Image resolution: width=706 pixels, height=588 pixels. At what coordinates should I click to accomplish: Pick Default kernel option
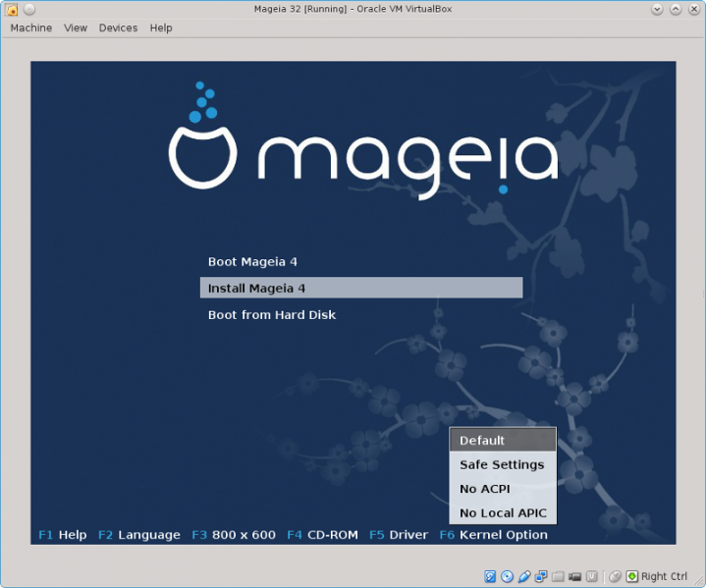tap(503, 440)
